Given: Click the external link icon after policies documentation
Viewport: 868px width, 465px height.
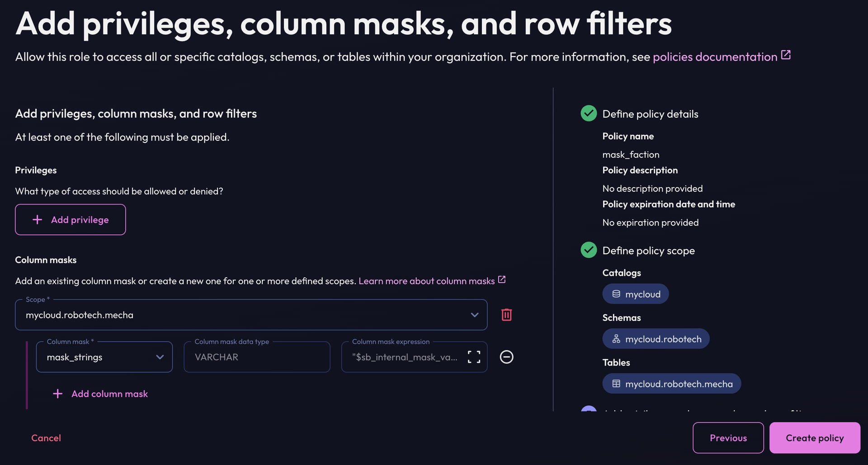Looking at the screenshot, I should tap(786, 55).
